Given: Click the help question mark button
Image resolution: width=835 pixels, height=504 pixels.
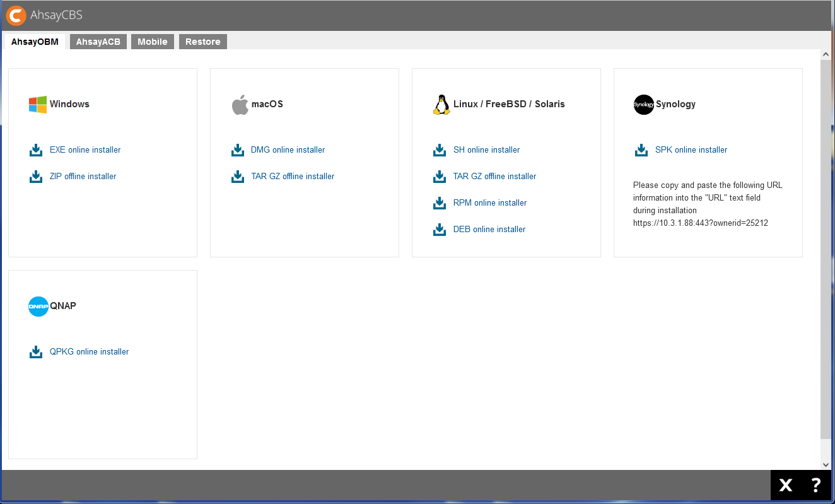Looking at the screenshot, I should [x=816, y=485].
